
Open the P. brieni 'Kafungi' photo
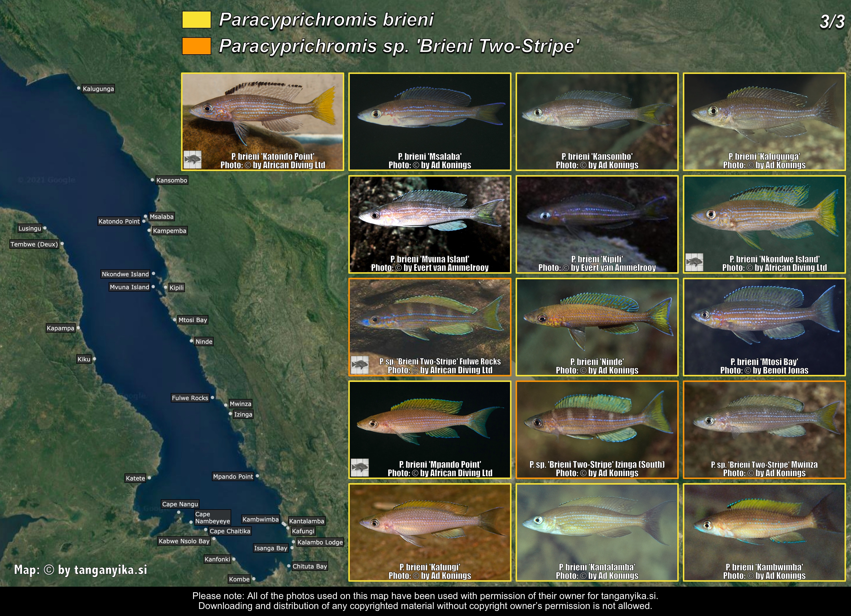point(430,532)
